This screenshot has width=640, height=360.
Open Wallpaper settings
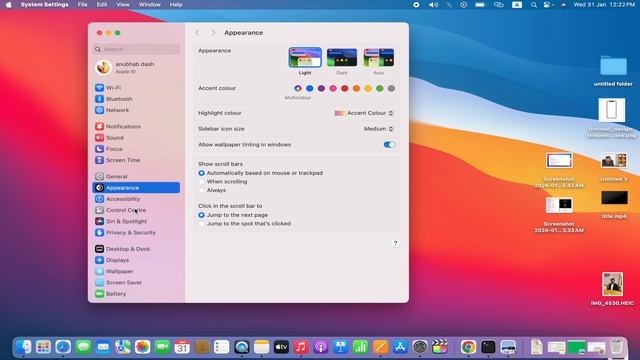tap(136, 271)
